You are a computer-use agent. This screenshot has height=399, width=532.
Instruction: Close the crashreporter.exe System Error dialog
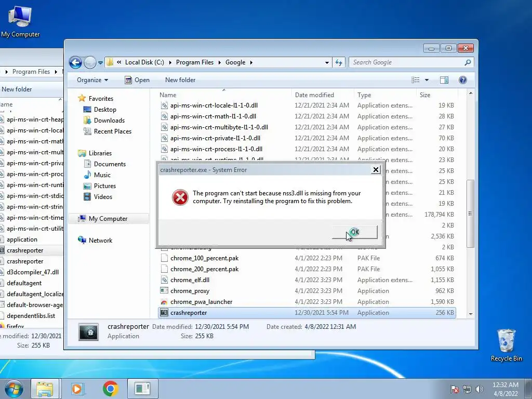[376, 170]
